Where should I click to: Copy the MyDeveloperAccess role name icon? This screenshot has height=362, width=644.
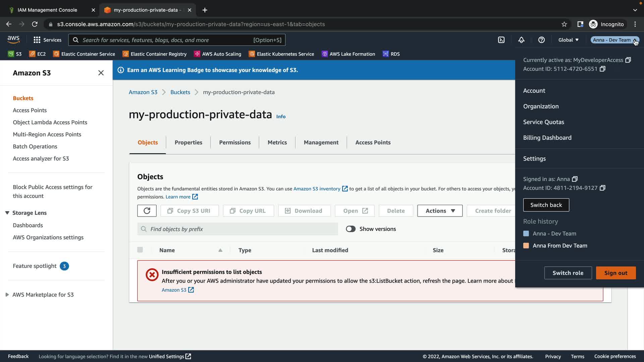click(x=628, y=60)
